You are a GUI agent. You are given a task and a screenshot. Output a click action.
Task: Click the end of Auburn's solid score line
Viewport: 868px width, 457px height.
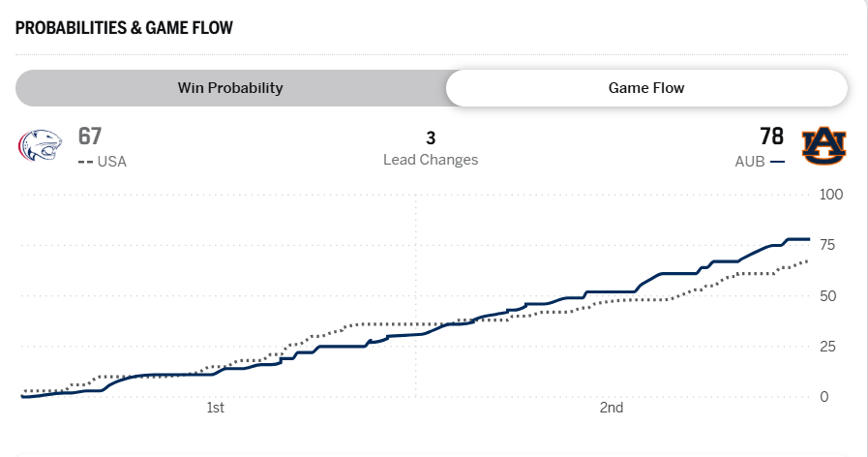click(809, 239)
